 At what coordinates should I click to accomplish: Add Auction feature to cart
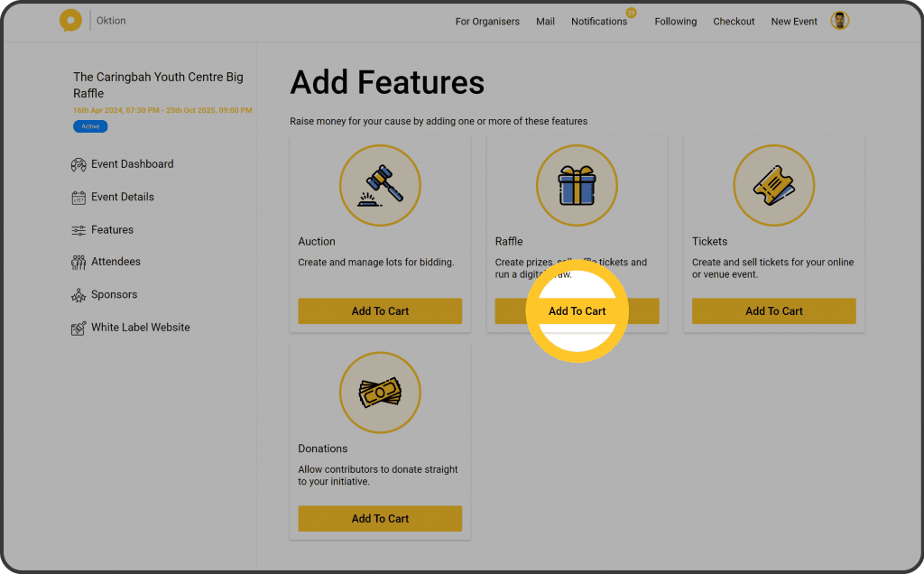pyautogui.click(x=380, y=311)
